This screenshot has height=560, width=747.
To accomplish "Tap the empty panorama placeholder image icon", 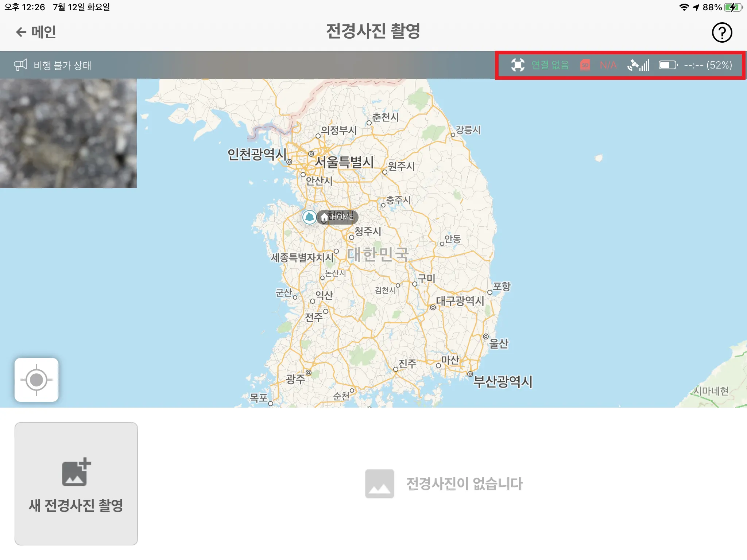I will 379,483.
